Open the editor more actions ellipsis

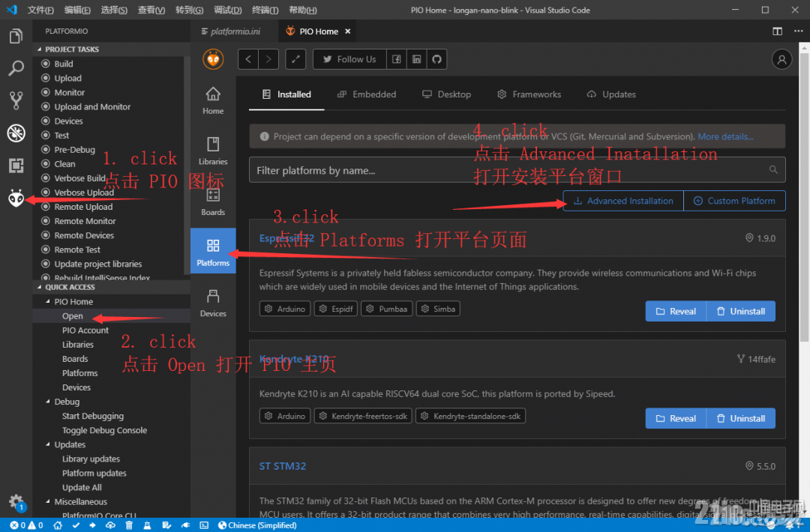pyautogui.click(x=798, y=31)
